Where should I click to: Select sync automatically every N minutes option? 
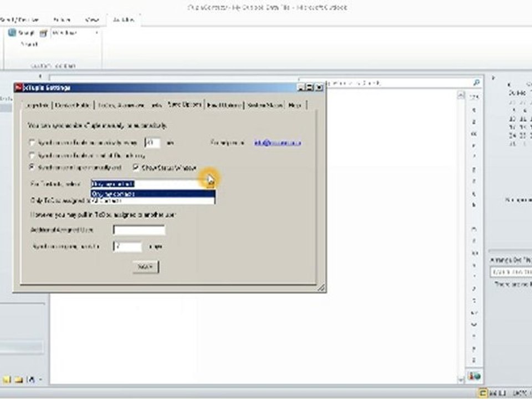point(32,142)
